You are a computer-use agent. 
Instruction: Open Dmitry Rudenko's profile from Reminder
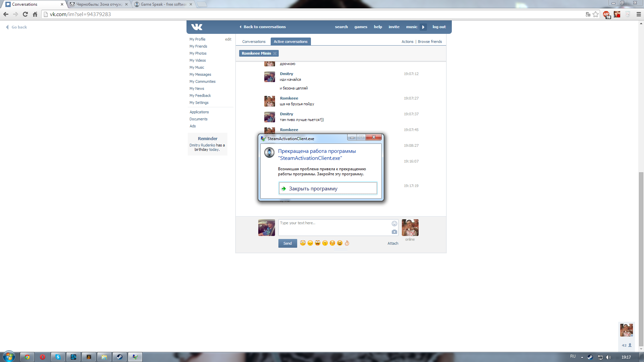202,145
